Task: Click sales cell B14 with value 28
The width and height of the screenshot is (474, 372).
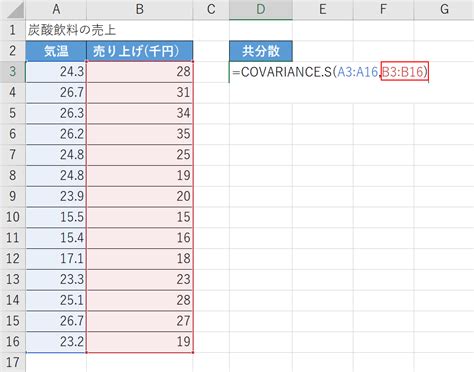Action: (140, 300)
